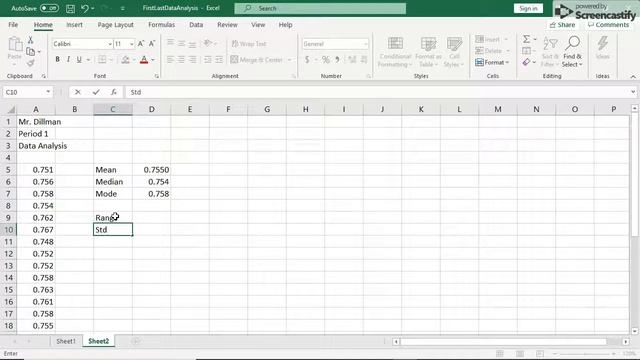Click the Ideas lightning icon

pyautogui.click(x=602, y=48)
